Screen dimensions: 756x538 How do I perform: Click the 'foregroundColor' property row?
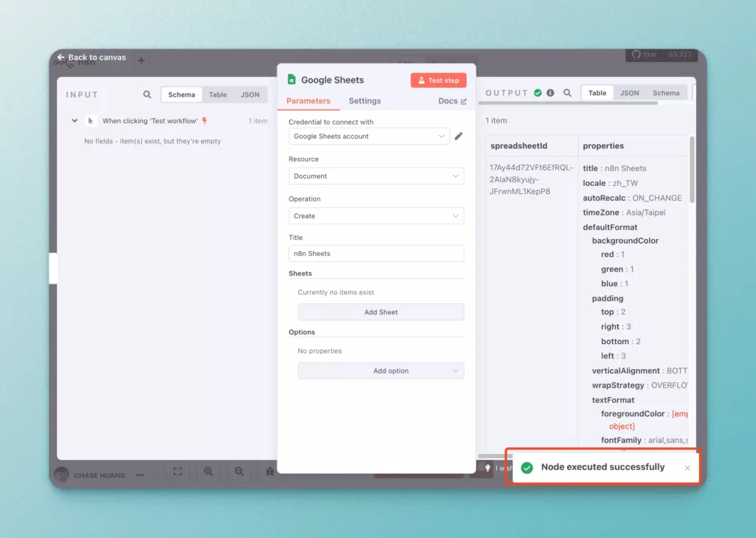[644, 419]
